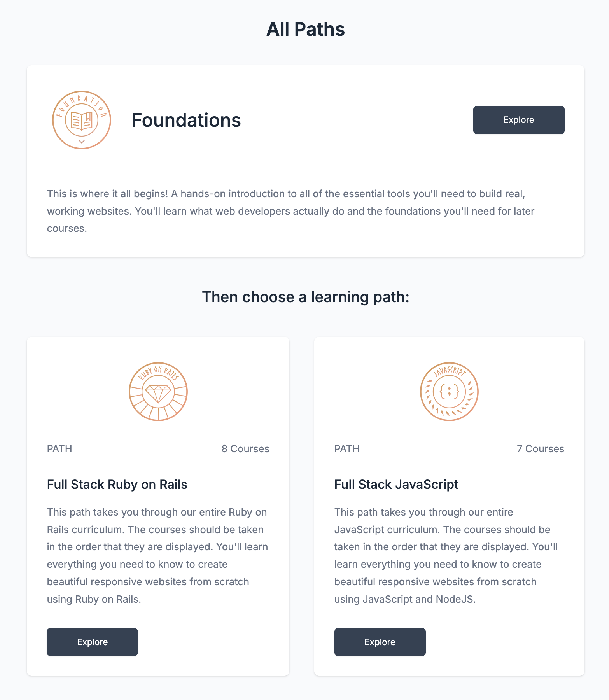Screen dimensions: 609x700
Task: Click the 7 Courses label on the JavaScript path
Action: (x=540, y=449)
